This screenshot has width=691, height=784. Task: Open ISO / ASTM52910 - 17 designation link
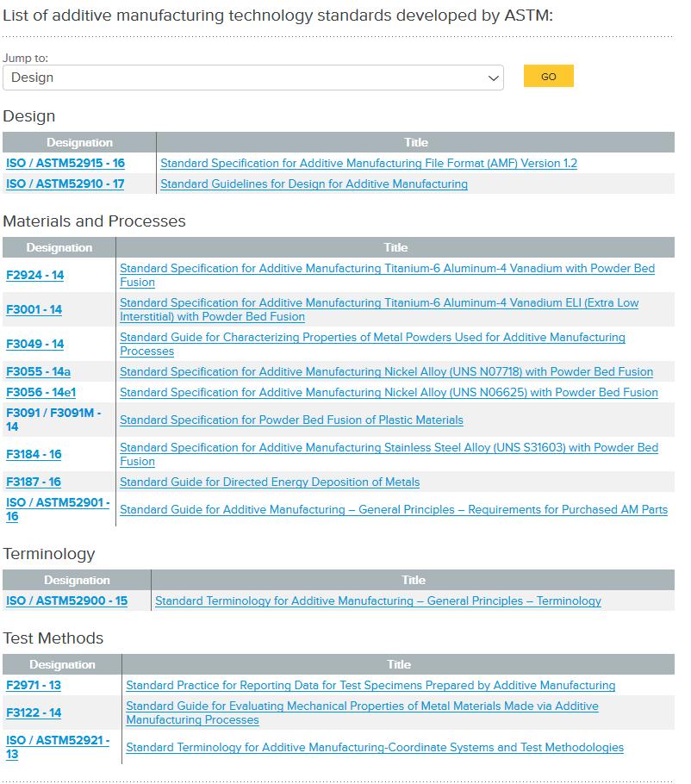point(65,184)
